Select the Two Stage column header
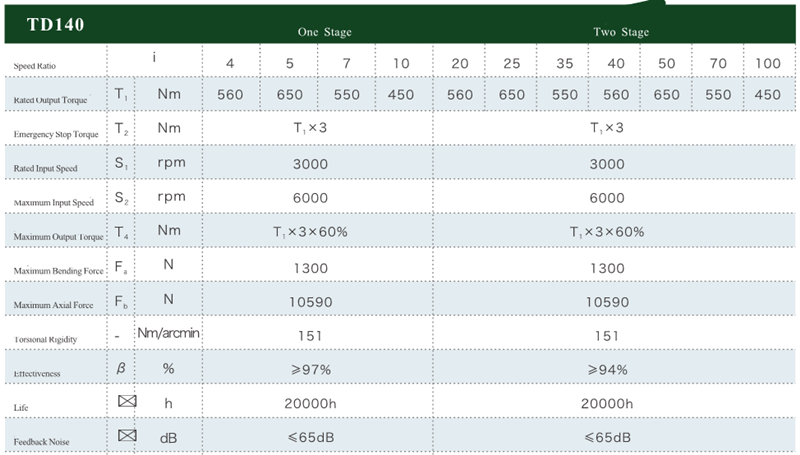 pyautogui.click(x=621, y=32)
